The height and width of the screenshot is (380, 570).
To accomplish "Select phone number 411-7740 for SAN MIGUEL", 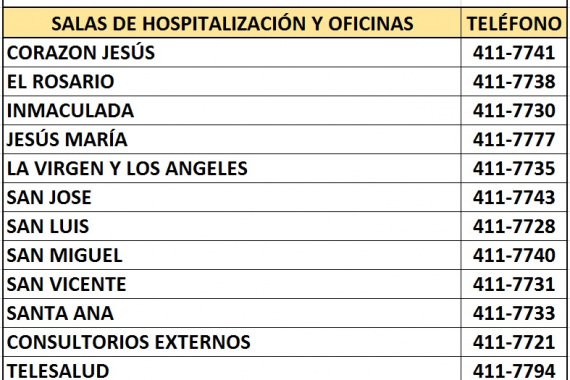I will pos(514,255).
